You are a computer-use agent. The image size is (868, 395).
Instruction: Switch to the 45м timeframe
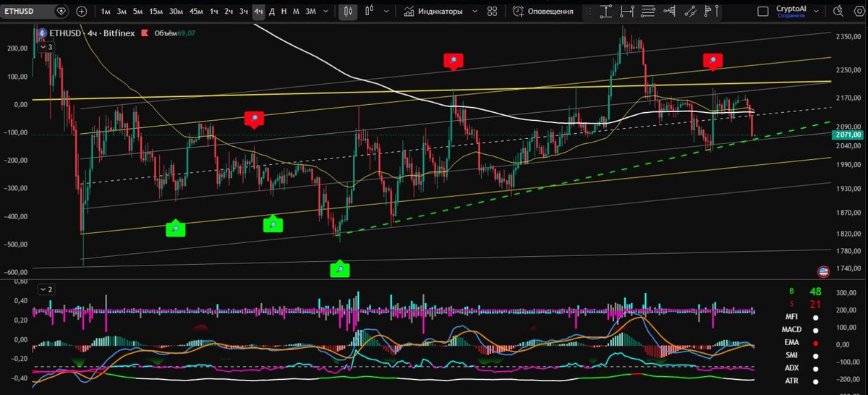196,12
